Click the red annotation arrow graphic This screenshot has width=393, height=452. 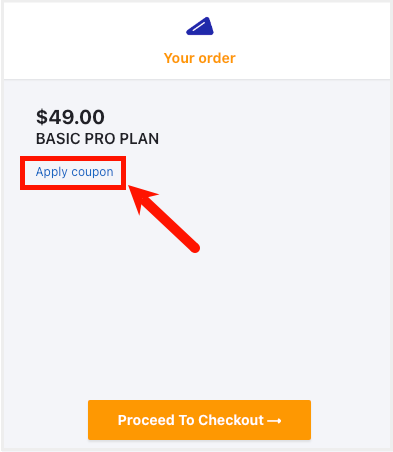(x=164, y=219)
